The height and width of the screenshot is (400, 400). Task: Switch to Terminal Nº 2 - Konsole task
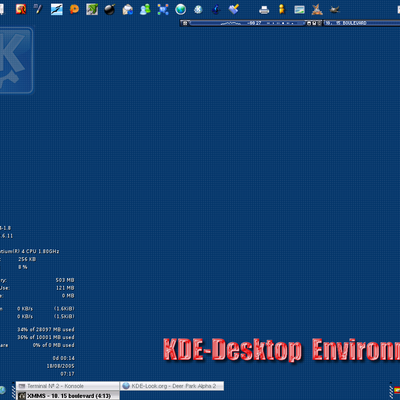68,386
